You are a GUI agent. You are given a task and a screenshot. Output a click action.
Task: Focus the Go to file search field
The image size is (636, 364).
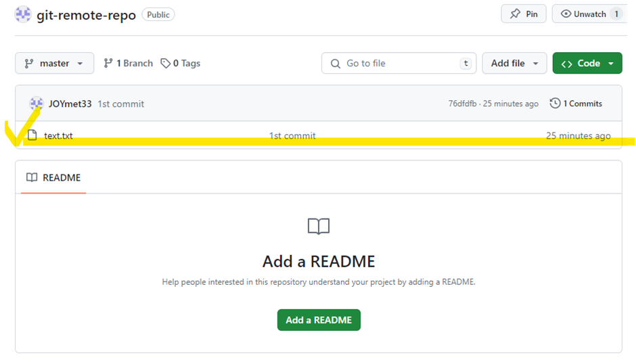[x=399, y=64]
